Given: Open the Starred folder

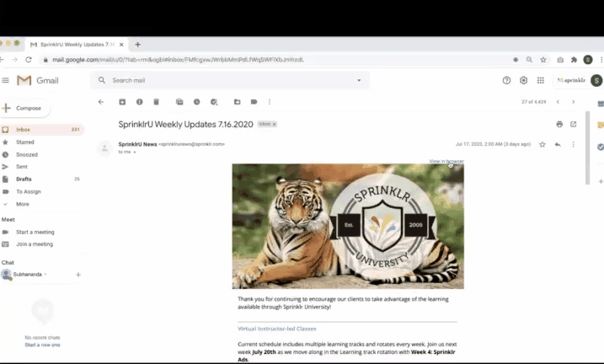Looking at the screenshot, I should 25,142.
